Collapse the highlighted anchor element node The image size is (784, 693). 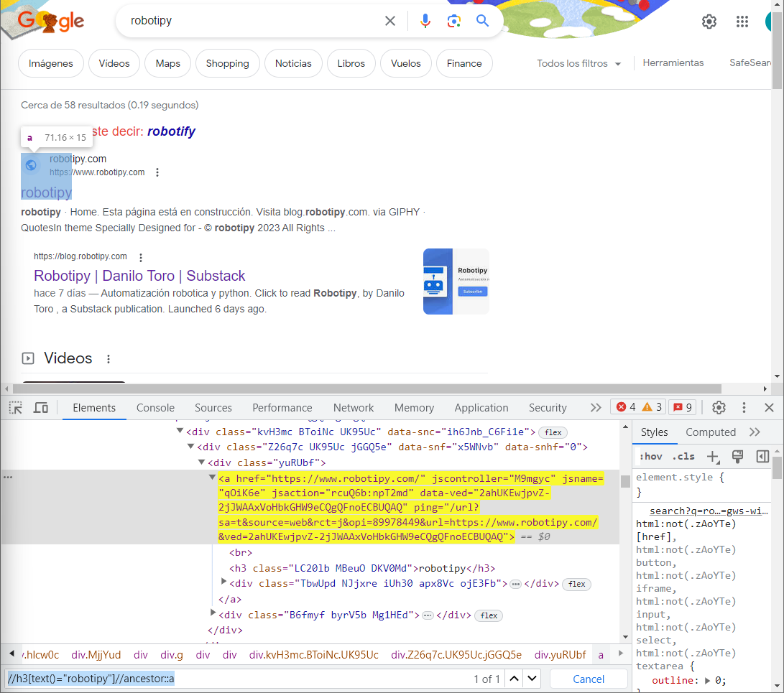pyautogui.click(x=211, y=478)
